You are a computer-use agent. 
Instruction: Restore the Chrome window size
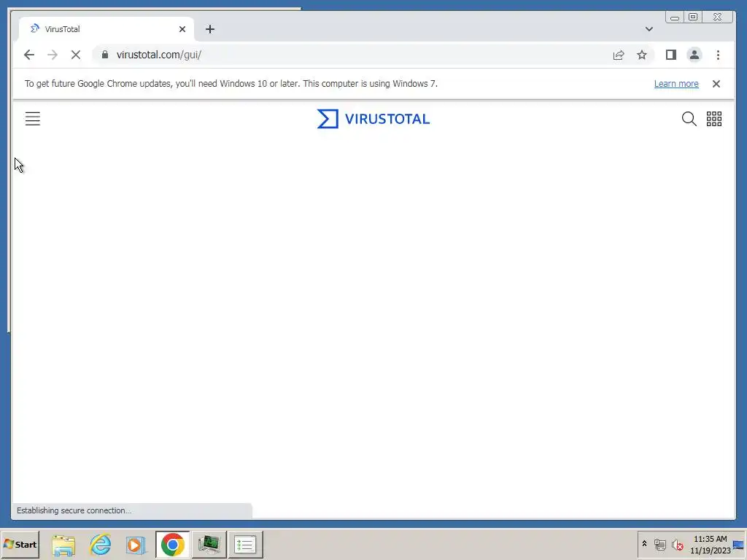click(693, 17)
